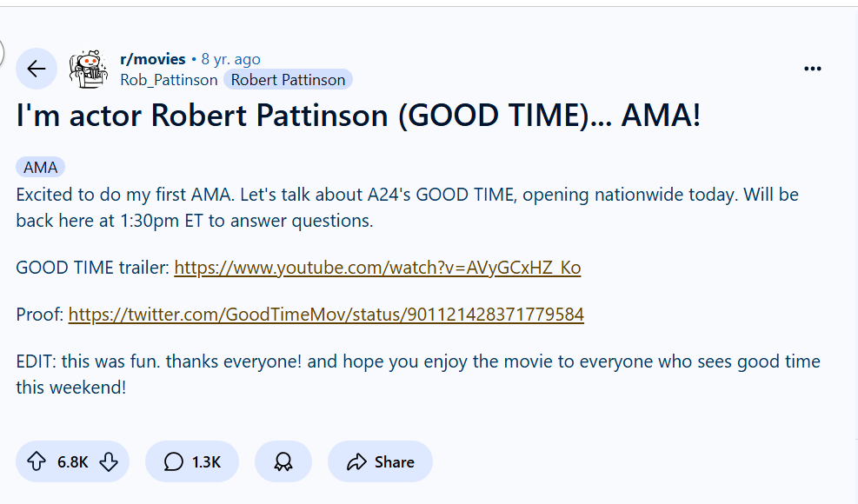This screenshot has height=504, width=858.
Task: Click the 6.8K vote count
Action: pos(73,461)
